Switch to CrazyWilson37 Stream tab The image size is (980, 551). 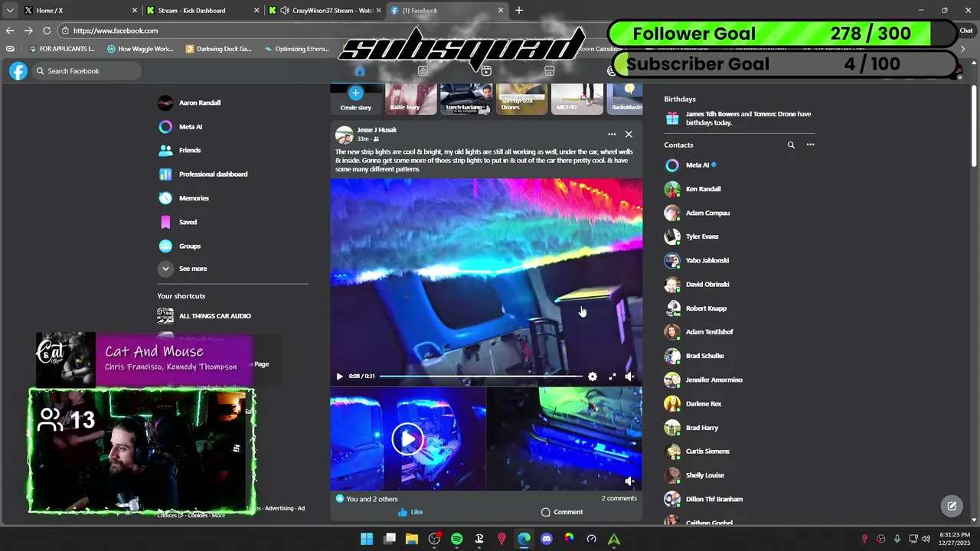(x=325, y=11)
